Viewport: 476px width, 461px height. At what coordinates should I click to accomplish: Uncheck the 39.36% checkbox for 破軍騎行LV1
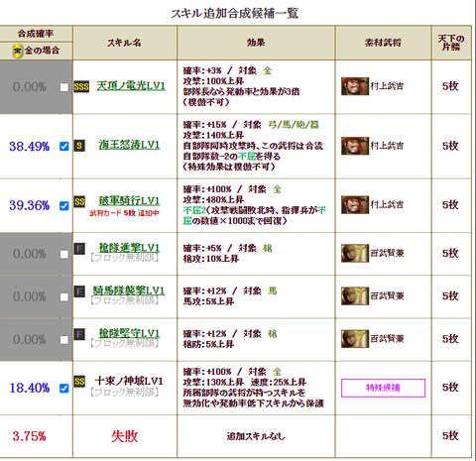(64, 206)
